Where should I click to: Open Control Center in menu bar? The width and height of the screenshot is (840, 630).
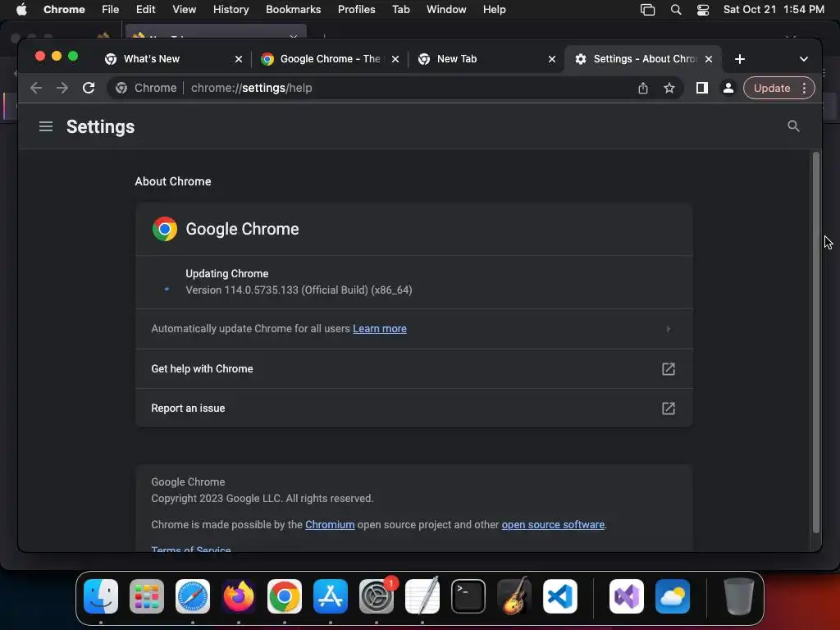click(703, 10)
